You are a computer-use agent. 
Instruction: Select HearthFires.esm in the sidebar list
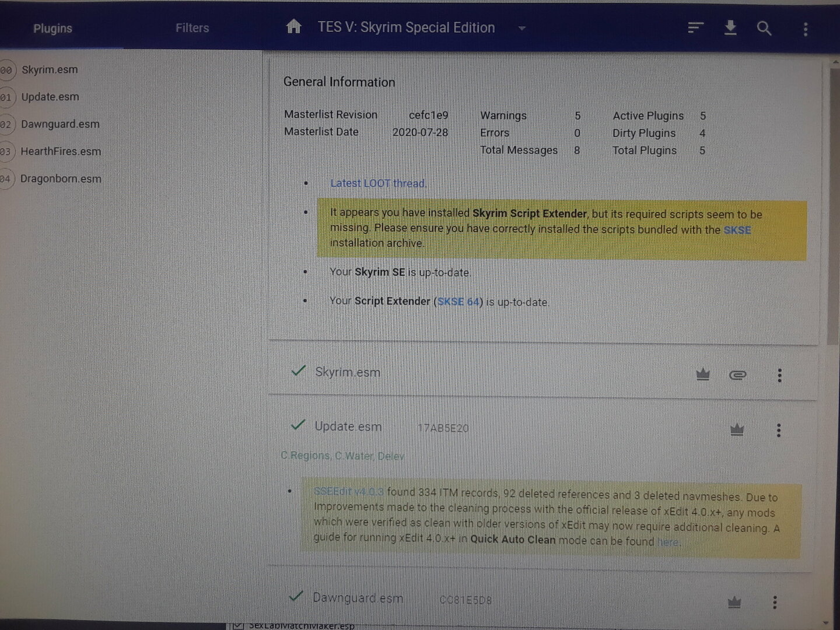[61, 151]
